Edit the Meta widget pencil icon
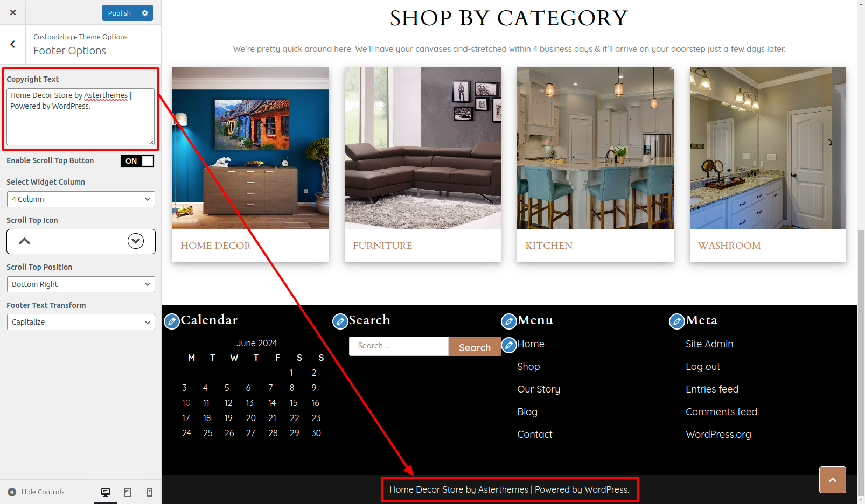This screenshot has height=504, width=865. click(677, 321)
